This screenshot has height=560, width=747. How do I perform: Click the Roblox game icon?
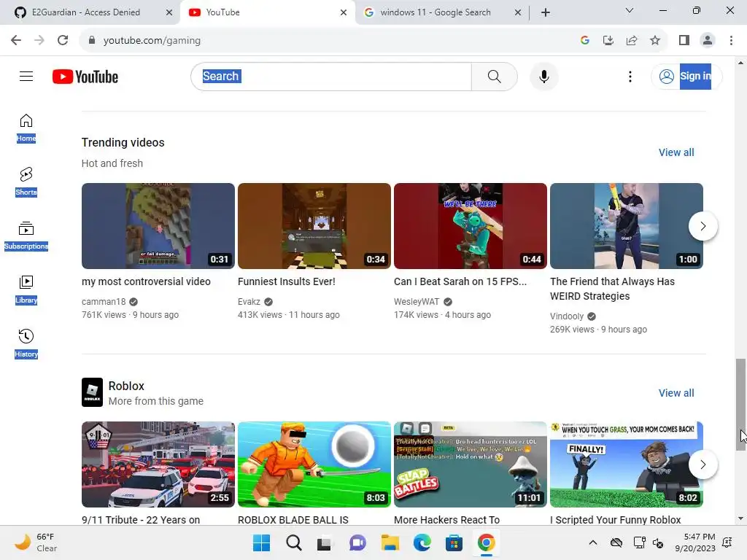pos(92,392)
